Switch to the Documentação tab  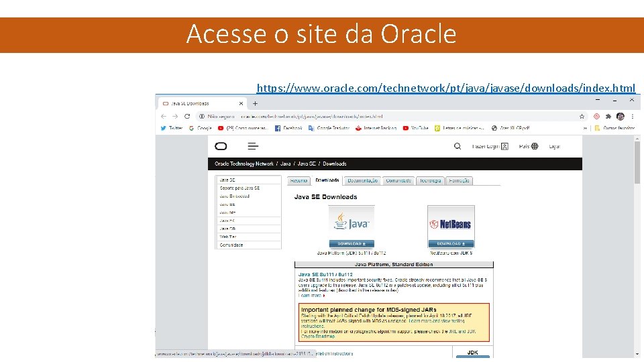pyautogui.click(x=363, y=180)
